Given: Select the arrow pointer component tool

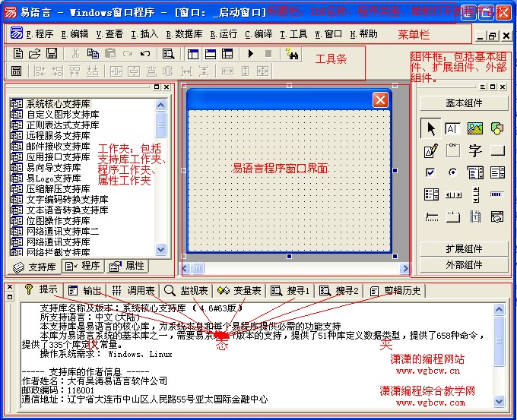Looking at the screenshot, I should pyautogui.click(x=431, y=128).
